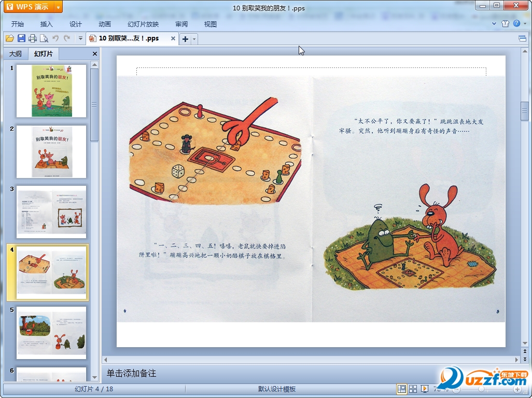Click the main editor scroll up arrow

(525, 51)
